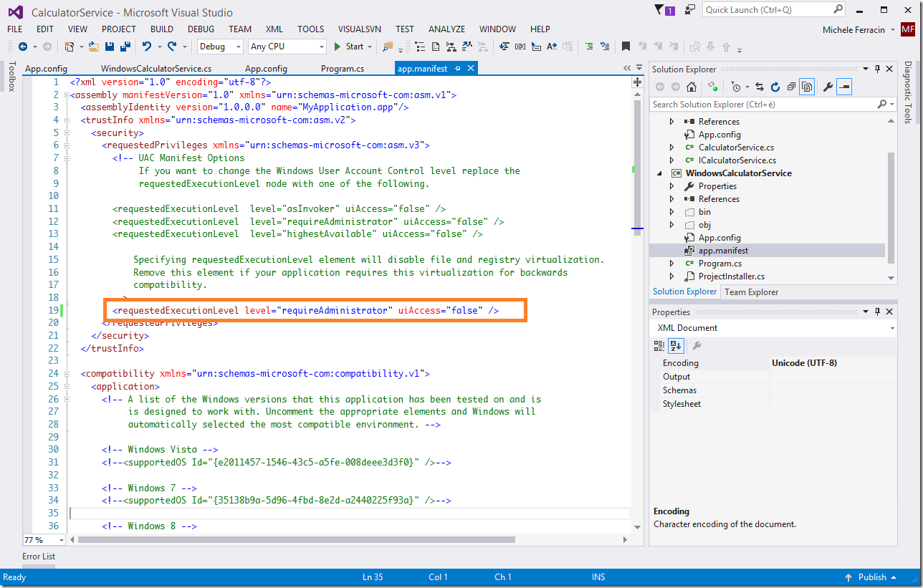Click the Home icon in Solution Explorer
This screenshot has width=923, height=588.
692,87
